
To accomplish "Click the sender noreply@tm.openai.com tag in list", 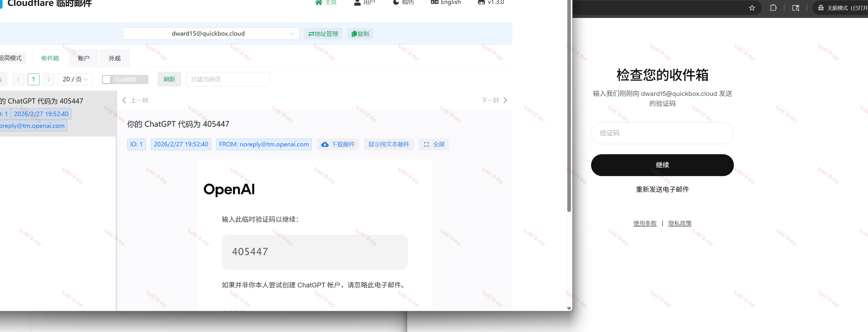I will pos(33,126).
